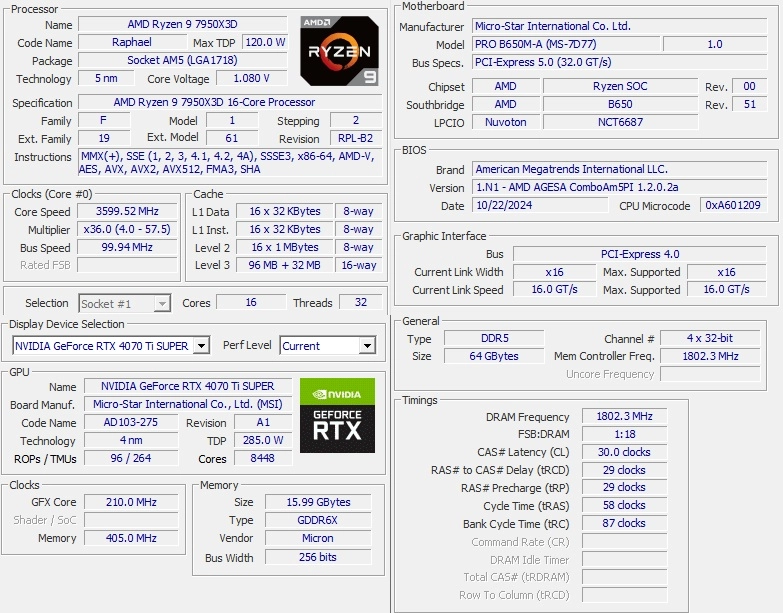This screenshot has height=613, width=783.
Task: Click the GPU Memory clock 405.0 MHz
Action: click(131, 538)
